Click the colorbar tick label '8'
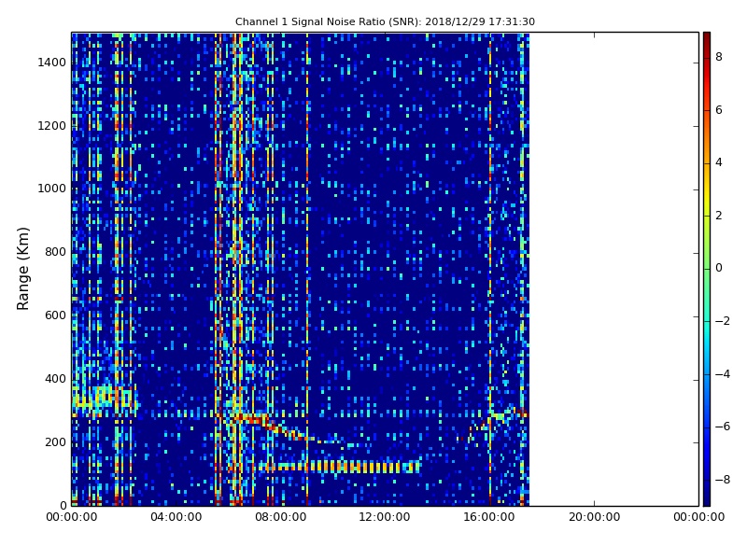The height and width of the screenshot is (560, 747). (719, 57)
